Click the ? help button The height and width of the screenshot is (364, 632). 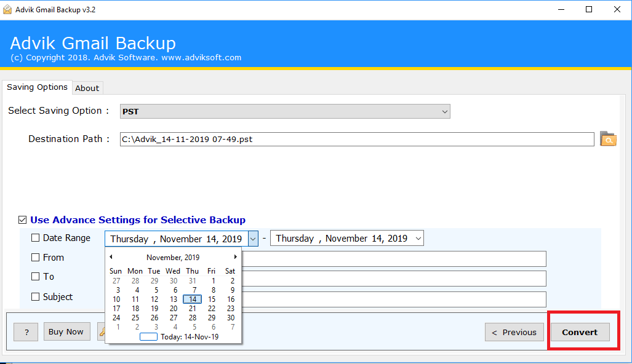[26, 332]
